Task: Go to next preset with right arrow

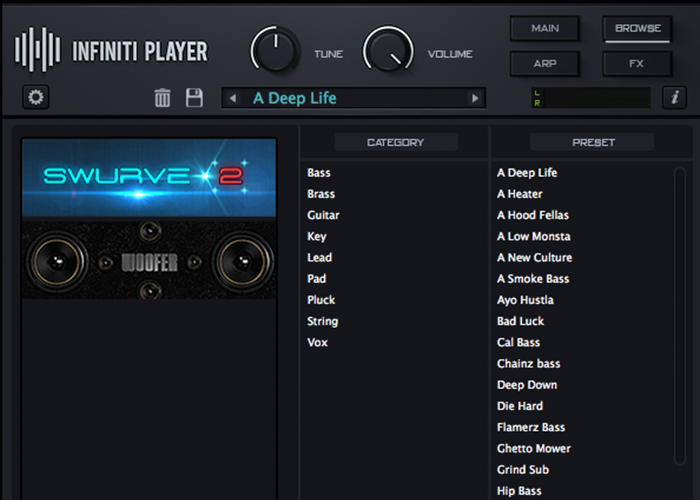Action: pos(475,98)
